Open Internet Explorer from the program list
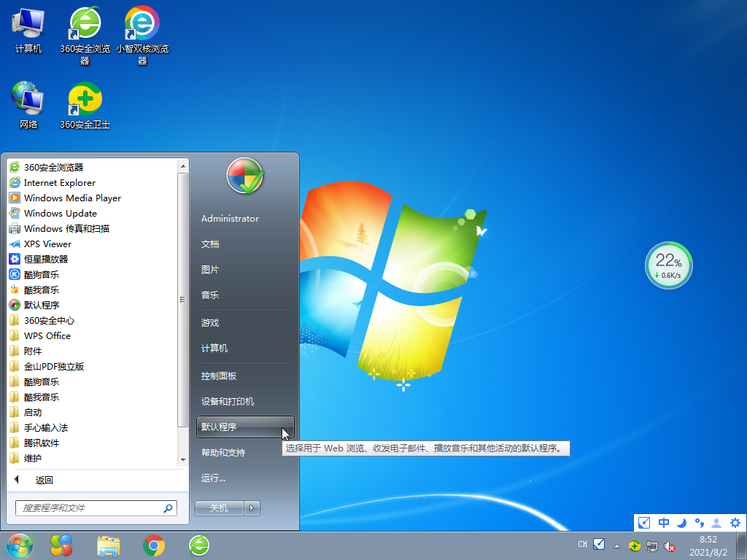Image resolution: width=747 pixels, height=560 pixels. tap(55, 182)
